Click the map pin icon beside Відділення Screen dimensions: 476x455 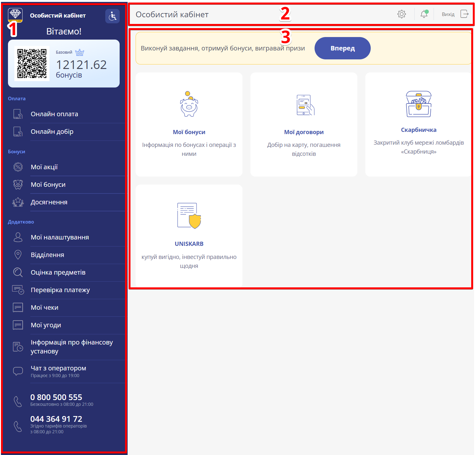[x=18, y=254]
